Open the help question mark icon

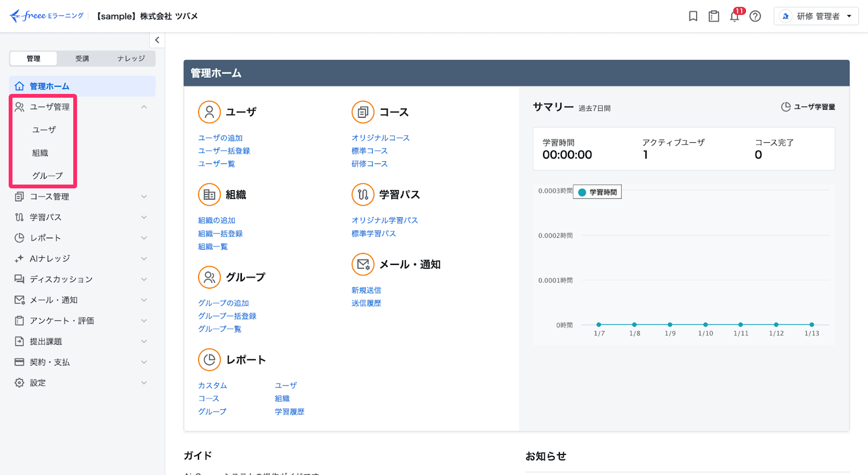tap(755, 16)
